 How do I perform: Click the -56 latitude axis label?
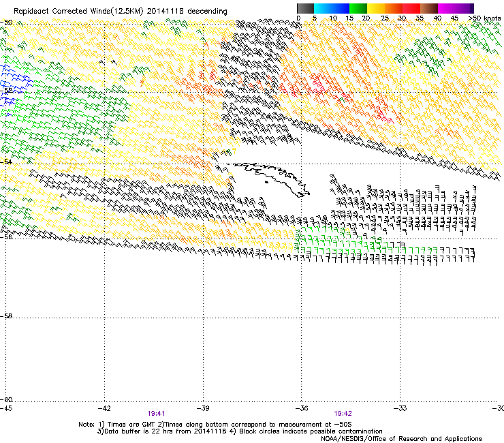[6, 236]
